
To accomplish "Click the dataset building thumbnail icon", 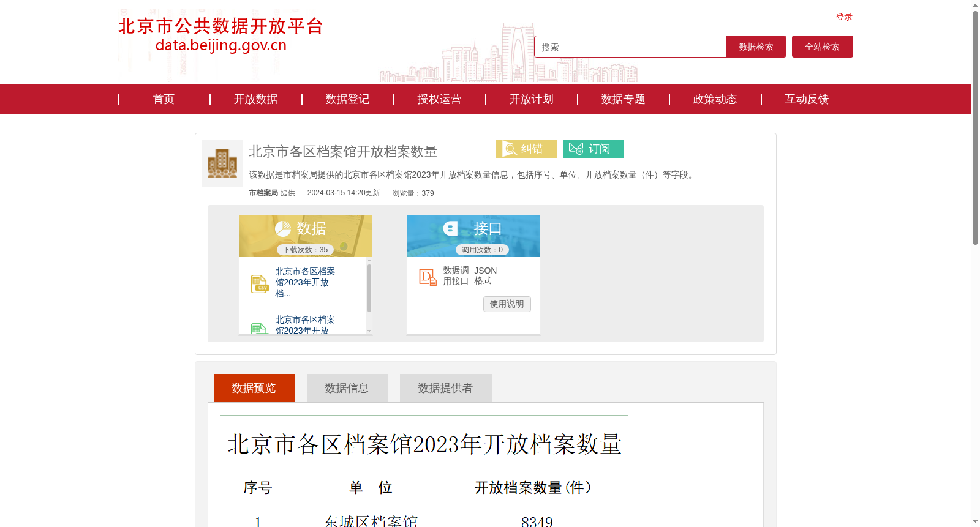I will (x=222, y=163).
